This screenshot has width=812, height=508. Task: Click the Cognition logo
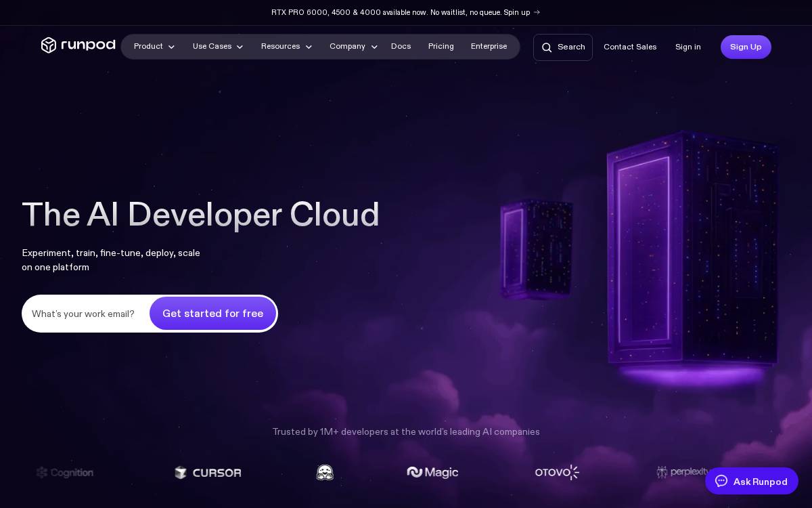point(65,472)
